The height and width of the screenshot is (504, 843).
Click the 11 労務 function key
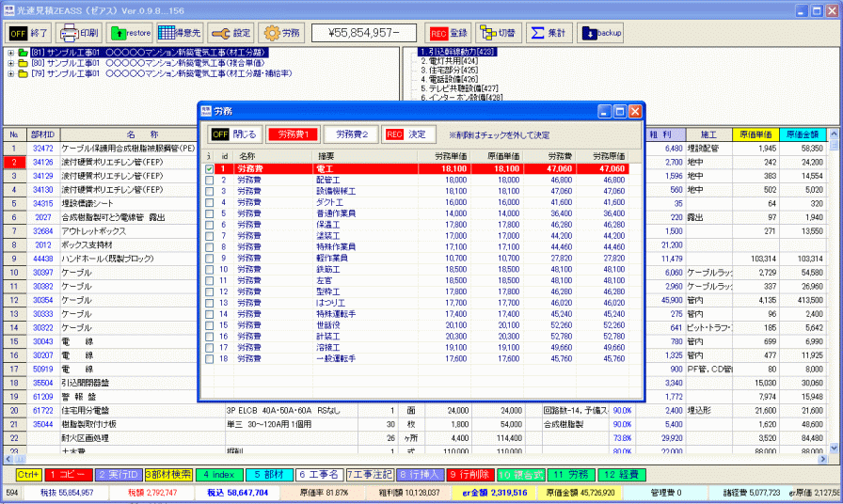tap(571, 475)
